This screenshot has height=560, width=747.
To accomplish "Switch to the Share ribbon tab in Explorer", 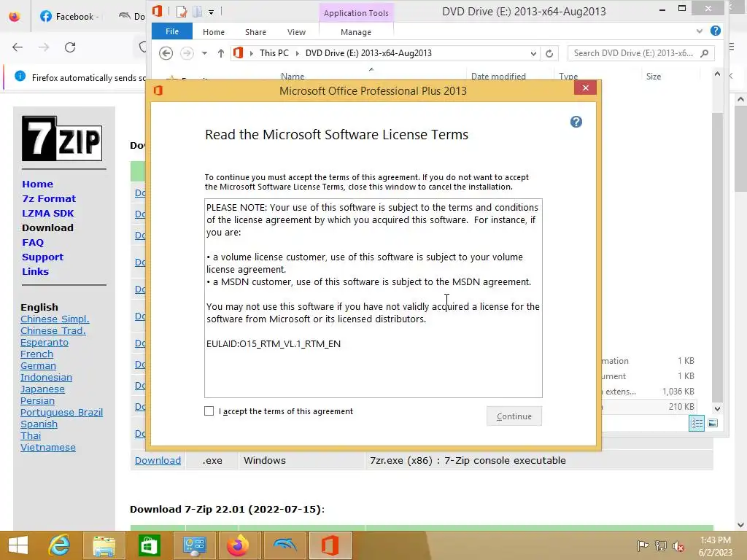I will tap(255, 32).
